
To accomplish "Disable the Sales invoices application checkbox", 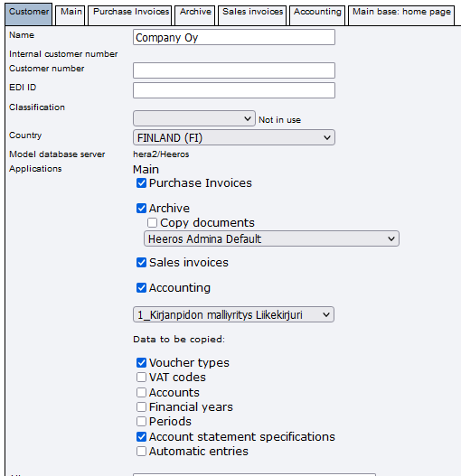I will tap(141, 262).
